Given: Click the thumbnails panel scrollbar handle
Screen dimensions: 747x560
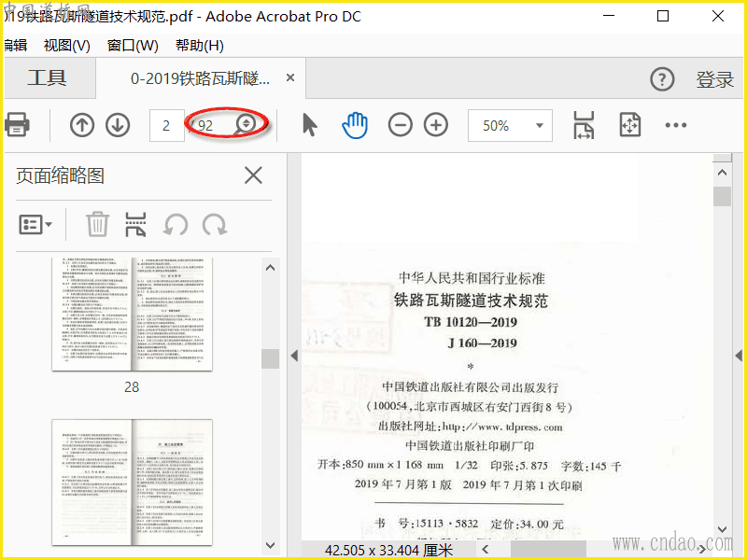Looking at the screenshot, I should [x=270, y=358].
